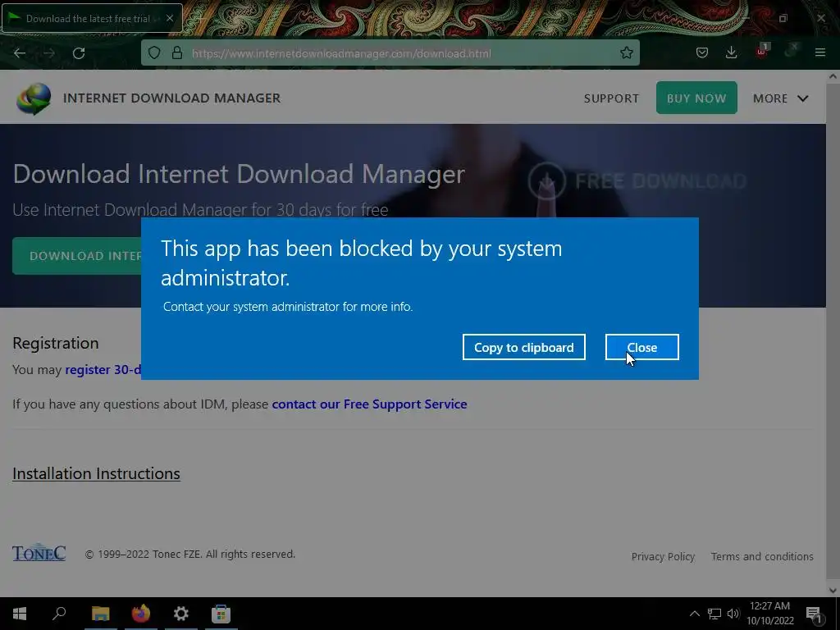Viewport: 840px width, 630px height.
Task: Open contact our Free Support Service link
Action: pos(369,404)
